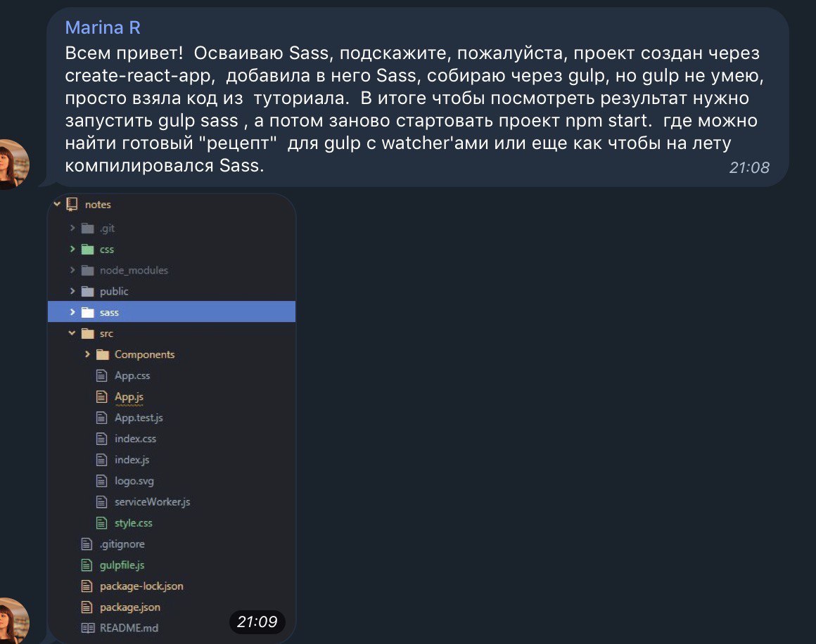The height and width of the screenshot is (644, 816).
Task: Click the public folder icon
Action: [x=87, y=291]
